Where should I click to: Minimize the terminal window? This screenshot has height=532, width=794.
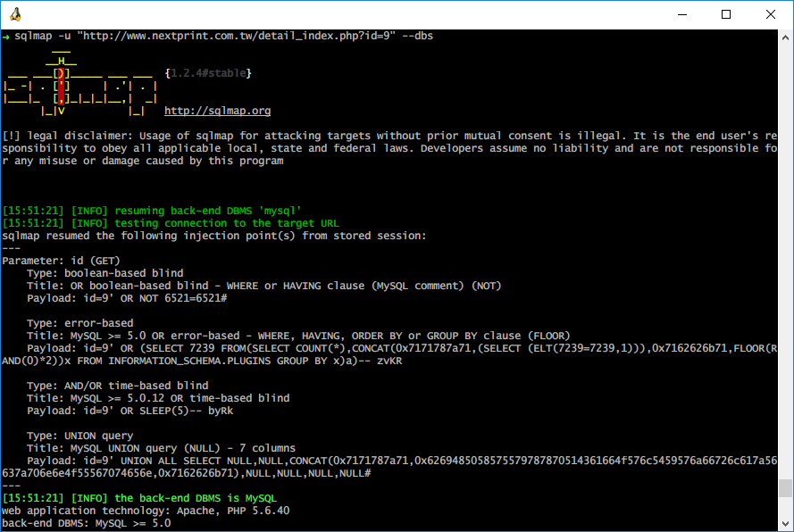682,14
